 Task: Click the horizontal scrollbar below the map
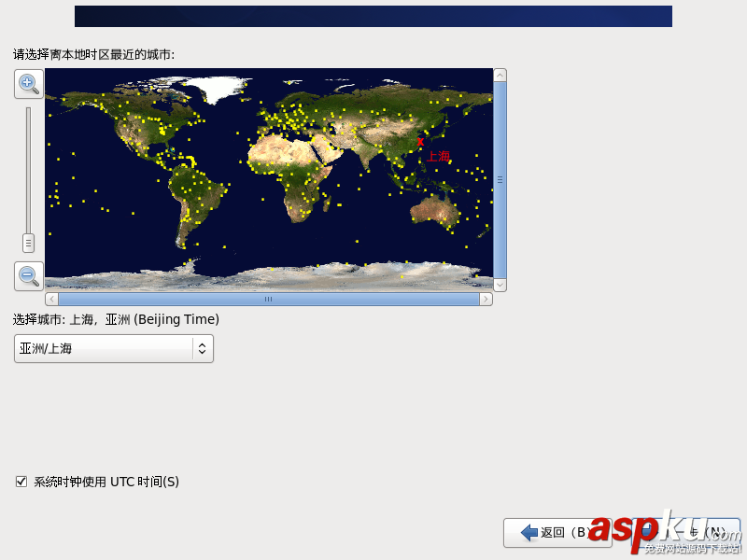[x=268, y=299]
